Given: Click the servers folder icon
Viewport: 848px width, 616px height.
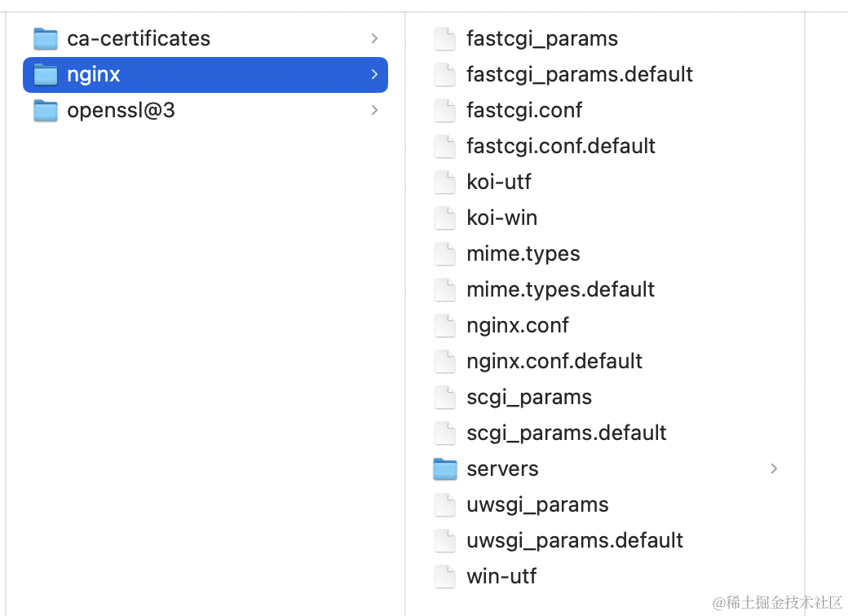Looking at the screenshot, I should click(445, 469).
